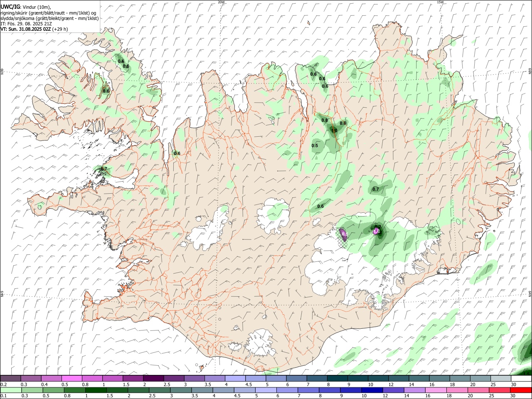Click the '64N' latitude label on right edge
The height and width of the screenshot is (399, 532).
click(530, 294)
